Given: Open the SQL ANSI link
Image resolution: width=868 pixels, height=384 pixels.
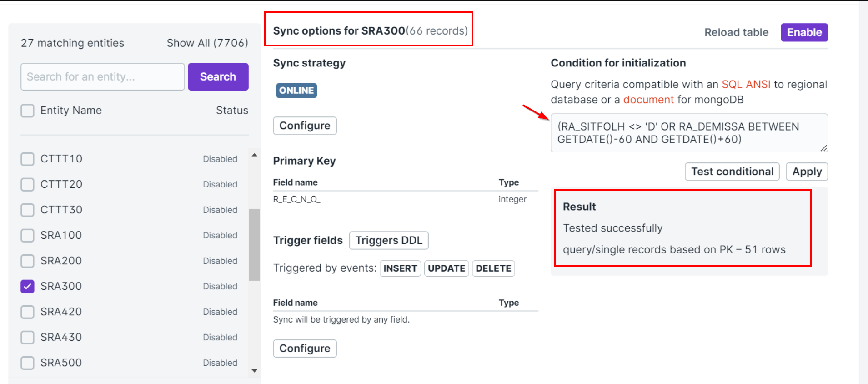Looking at the screenshot, I should [746, 84].
